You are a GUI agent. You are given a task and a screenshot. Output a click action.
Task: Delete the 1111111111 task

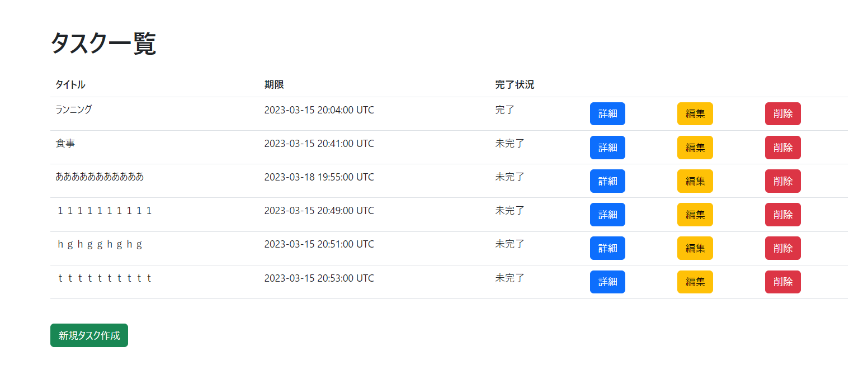[782, 214]
